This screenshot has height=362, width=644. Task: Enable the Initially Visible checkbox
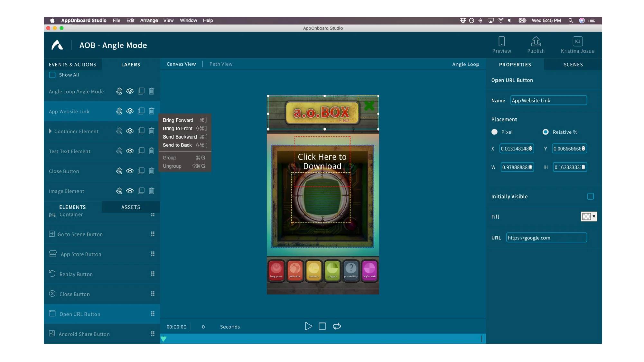[x=591, y=196]
